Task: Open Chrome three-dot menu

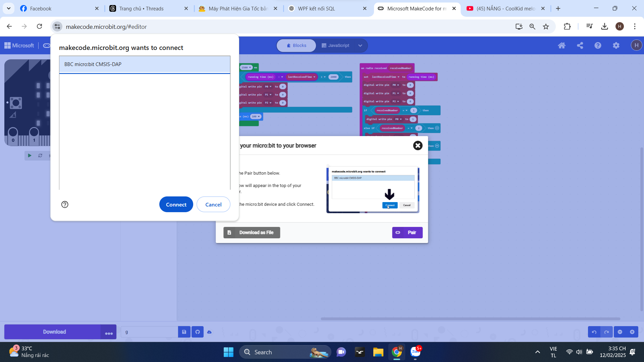Action: [x=635, y=26]
